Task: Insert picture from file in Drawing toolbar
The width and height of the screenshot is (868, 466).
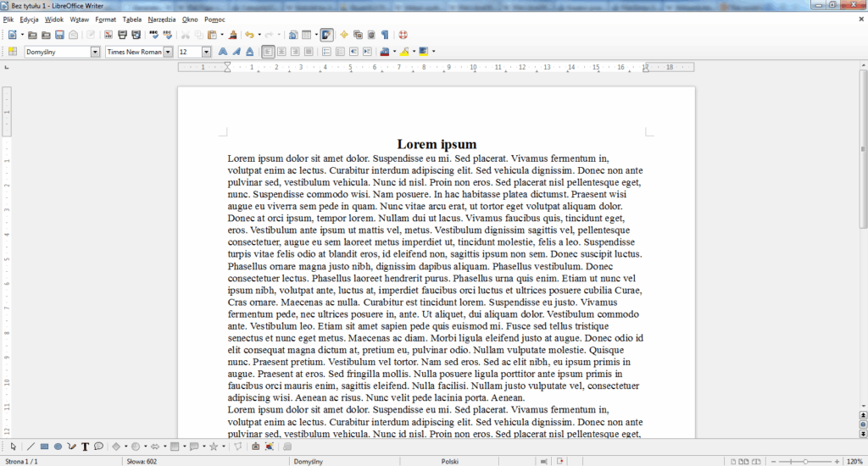Action: pyautogui.click(x=255, y=447)
